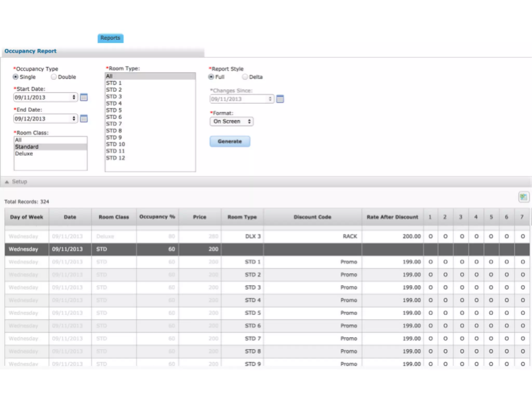Open the End Date dropdown
Screen dimensions: 532x399
point(45,119)
